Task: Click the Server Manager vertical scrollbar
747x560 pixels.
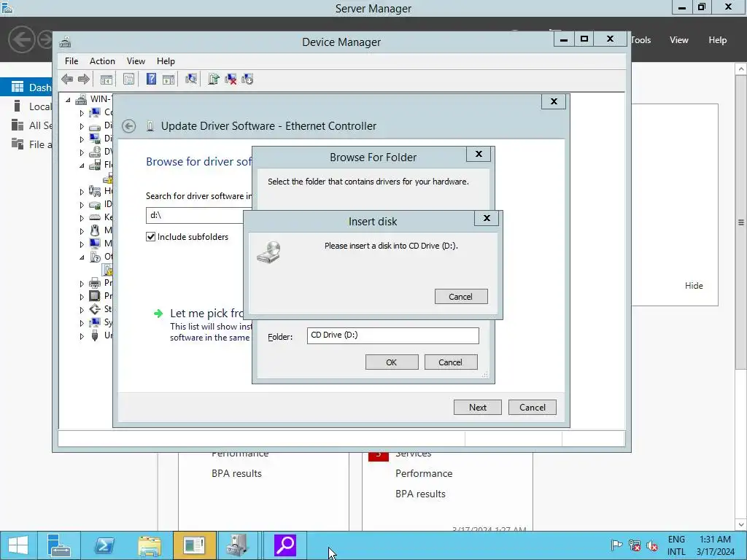Action: (741, 222)
